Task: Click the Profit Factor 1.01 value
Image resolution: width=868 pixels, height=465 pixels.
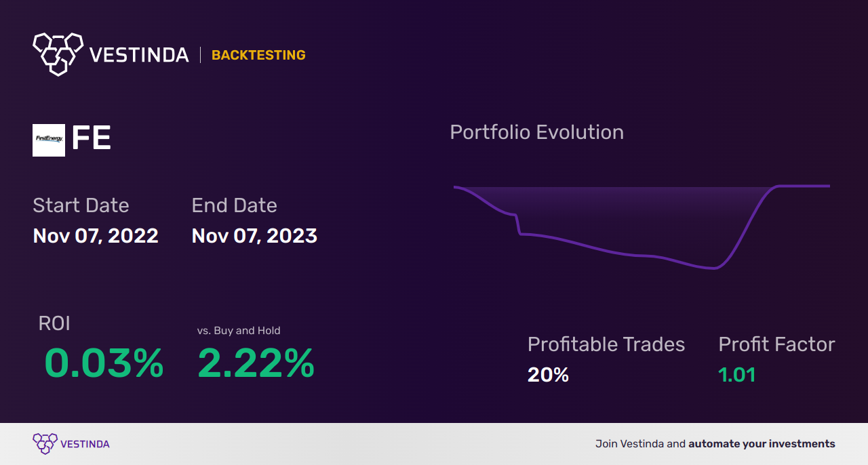Action: tap(736, 374)
